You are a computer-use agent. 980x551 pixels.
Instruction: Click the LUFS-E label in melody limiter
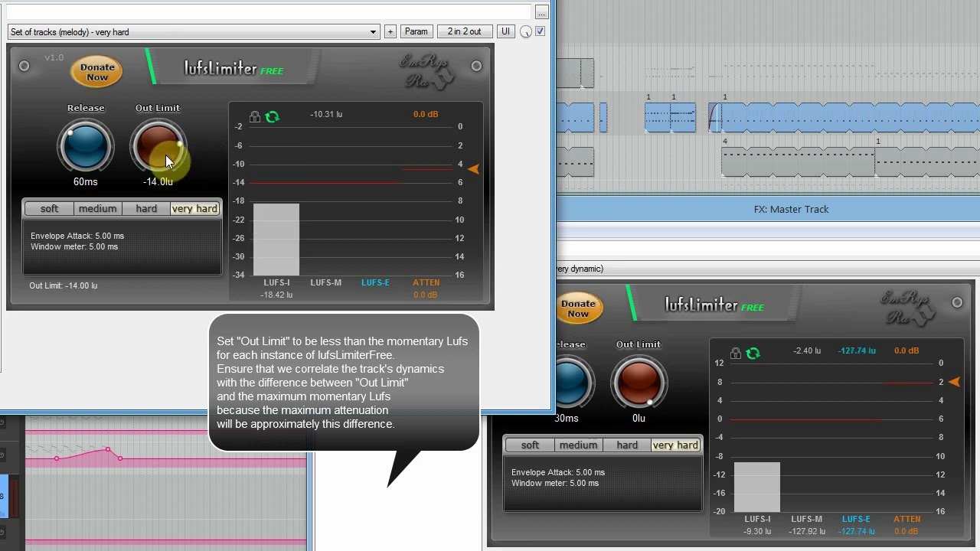tap(375, 282)
